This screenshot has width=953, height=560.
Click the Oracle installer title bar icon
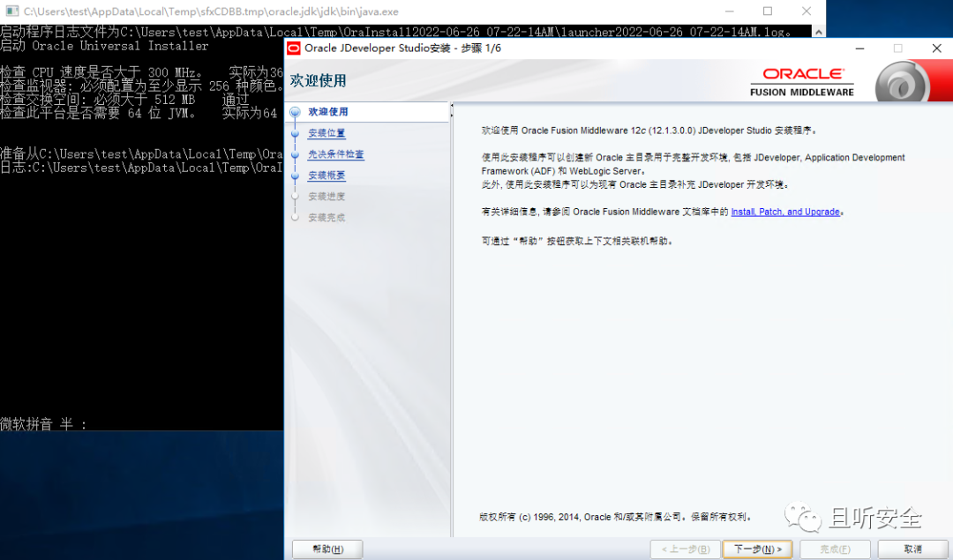[294, 49]
